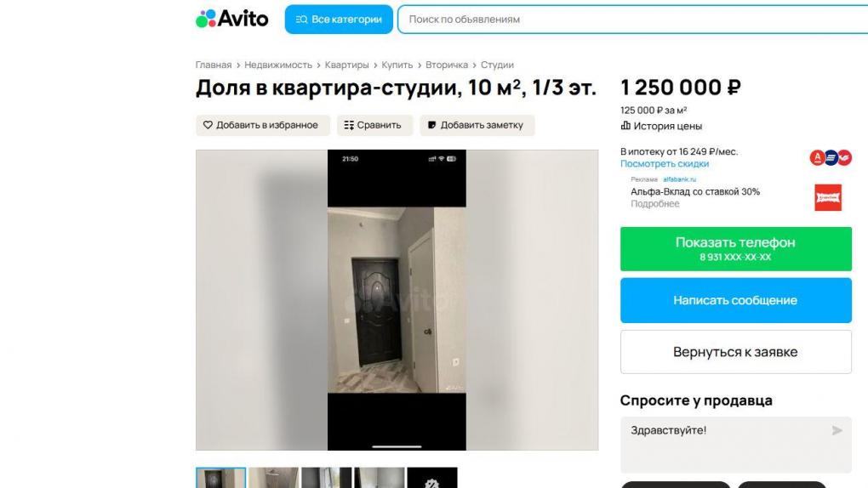The width and height of the screenshot is (868, 488).
Task: Click the red Alfa-bank ad image
Action: coord(828,197)
